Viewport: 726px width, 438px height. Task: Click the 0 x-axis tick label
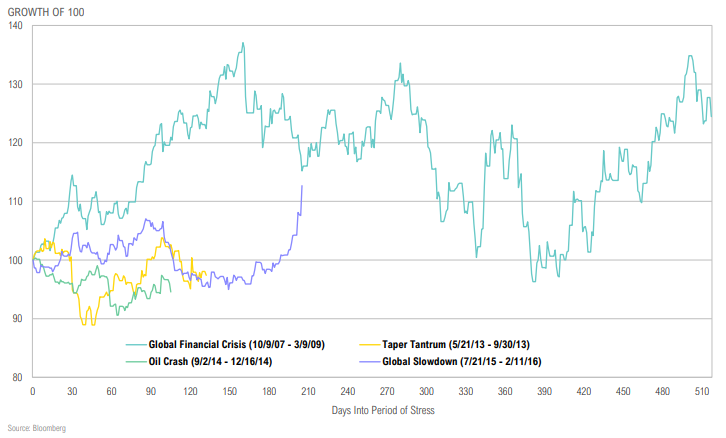pyautogui.click(x=33, y=392)
